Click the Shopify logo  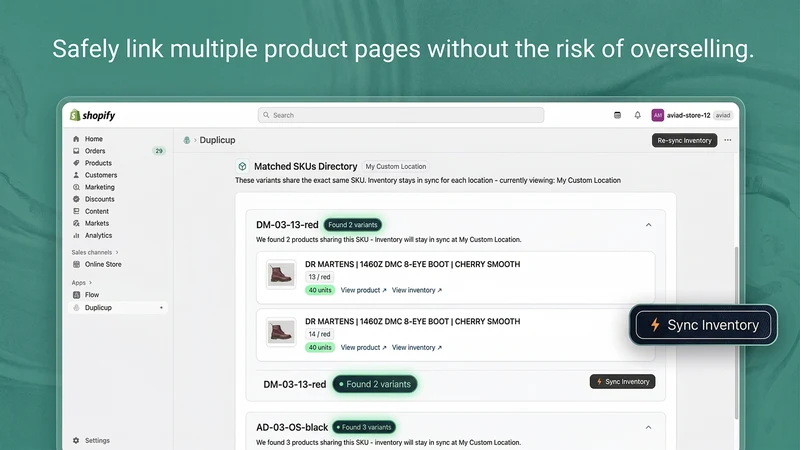pyautogui.click(x=92, y=115)
